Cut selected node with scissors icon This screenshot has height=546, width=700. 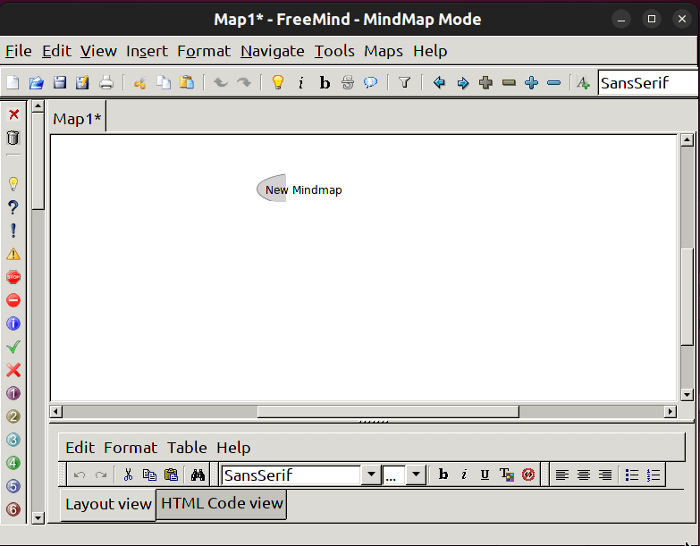[x=140, y=83]
